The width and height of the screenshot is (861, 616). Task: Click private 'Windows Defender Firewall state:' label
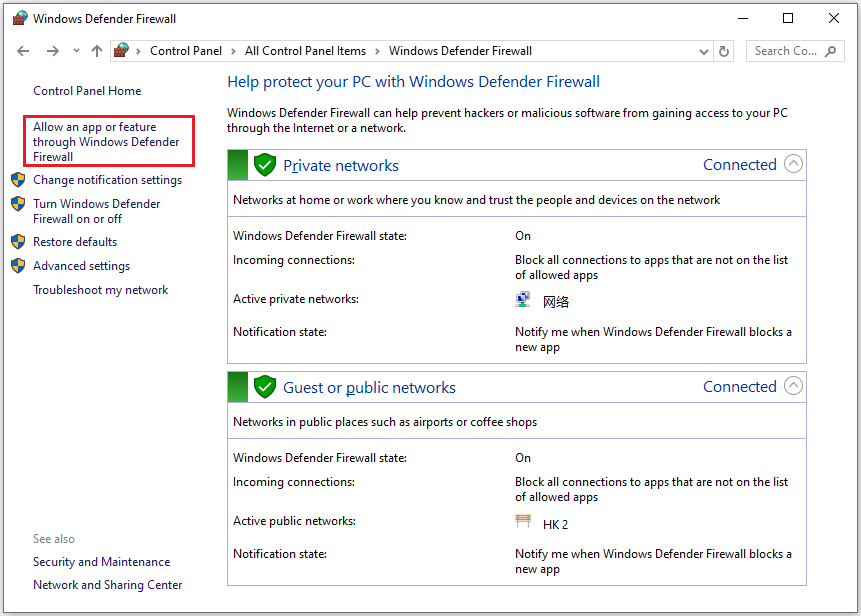pos(320,236)
